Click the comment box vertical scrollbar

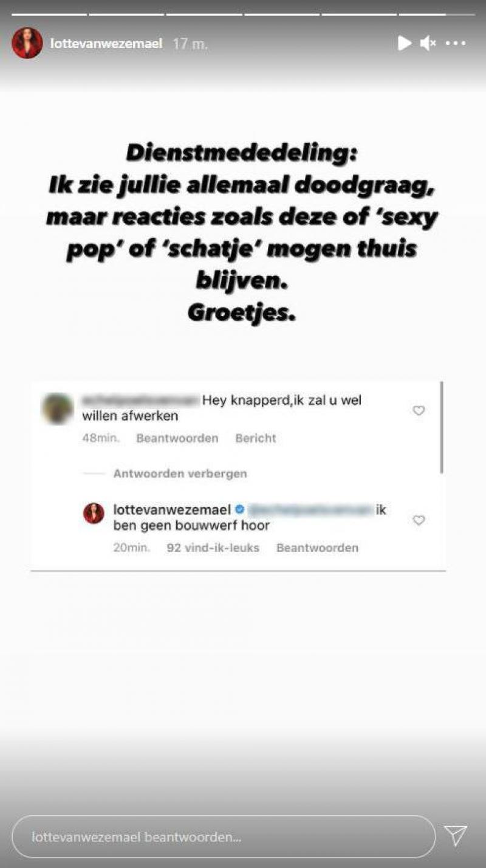[442, 427]
